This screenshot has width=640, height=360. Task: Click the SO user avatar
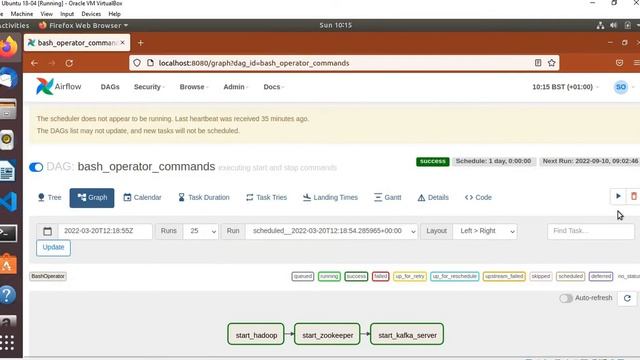621,87
